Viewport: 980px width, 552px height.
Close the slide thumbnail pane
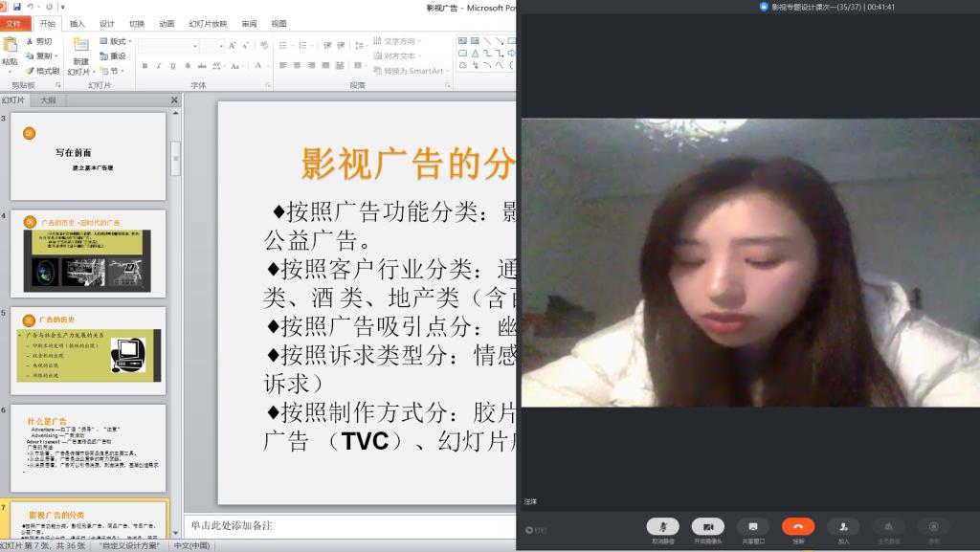click(x=174, y=99)
